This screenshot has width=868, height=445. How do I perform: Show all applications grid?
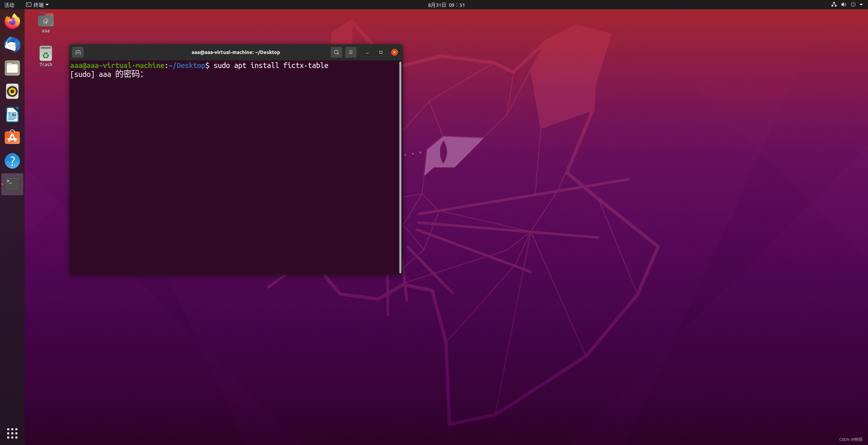[x=12, y=433]
